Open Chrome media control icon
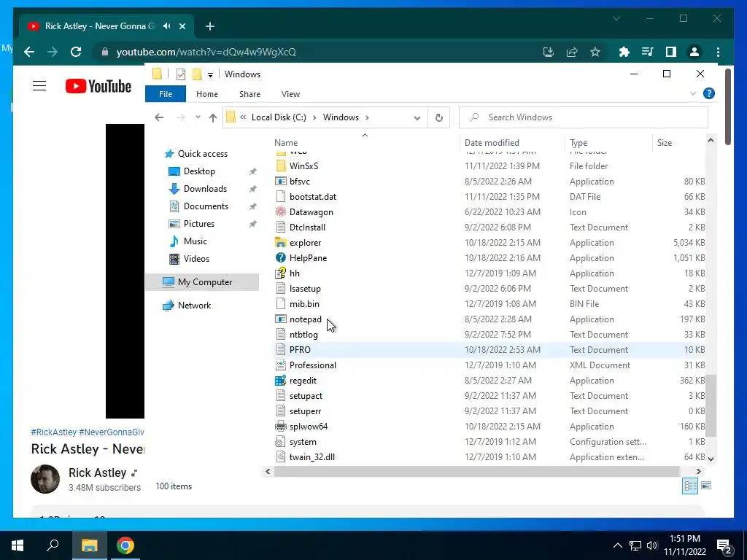747x560 pixels. [x=648, y=52]
